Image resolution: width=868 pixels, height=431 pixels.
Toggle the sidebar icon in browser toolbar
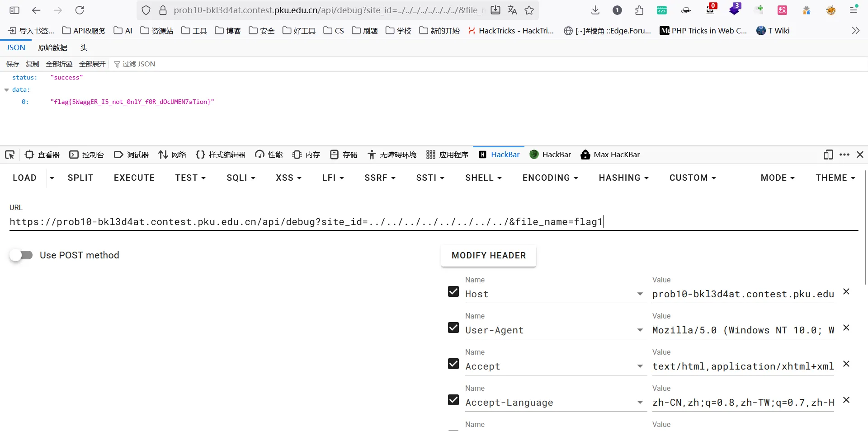(14, 10)
